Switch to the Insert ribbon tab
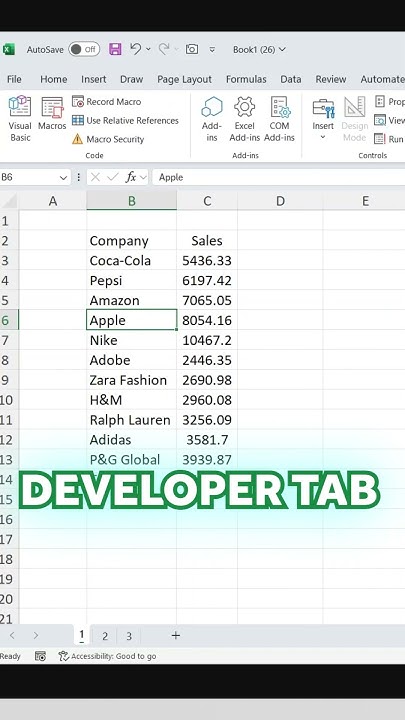This screenshot has width=405, height=720. [x=94, y=79]
